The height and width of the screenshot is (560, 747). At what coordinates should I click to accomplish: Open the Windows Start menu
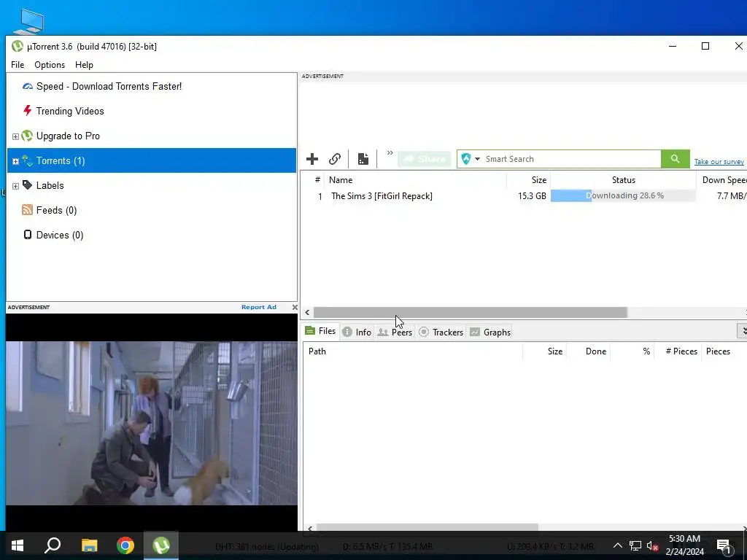click(x=18, y=545)
